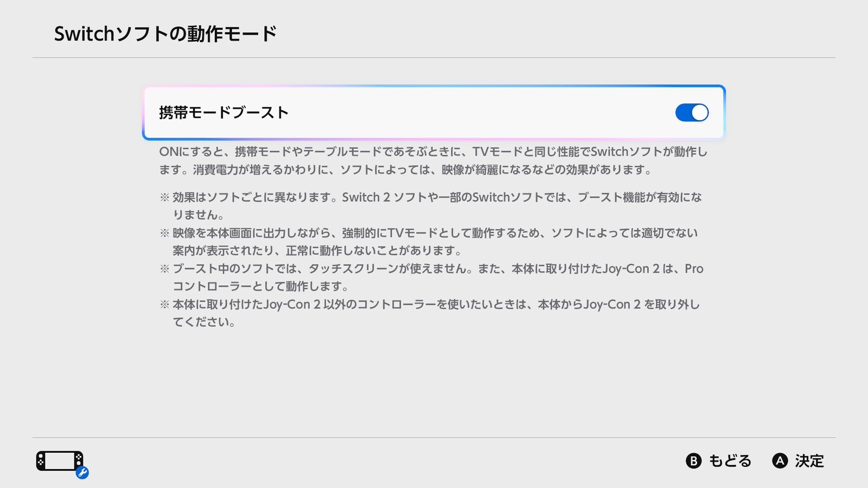868x488 pixels.
Task: Click the description starting with ONにすると
Action: tap(433, 160)
